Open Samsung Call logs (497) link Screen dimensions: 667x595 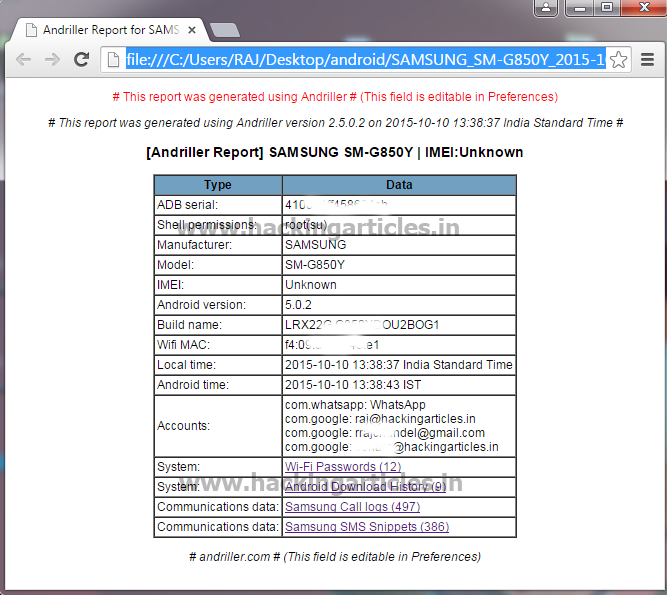click(x=352, y=507)
